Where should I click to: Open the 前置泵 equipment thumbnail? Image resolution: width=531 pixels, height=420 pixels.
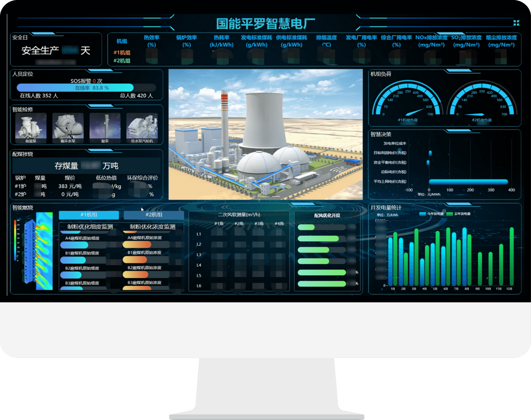(31, 128)
